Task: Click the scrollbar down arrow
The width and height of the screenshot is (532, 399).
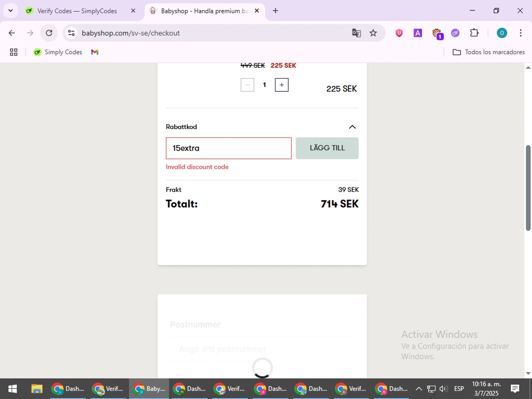Action: (x=528, y=373)
